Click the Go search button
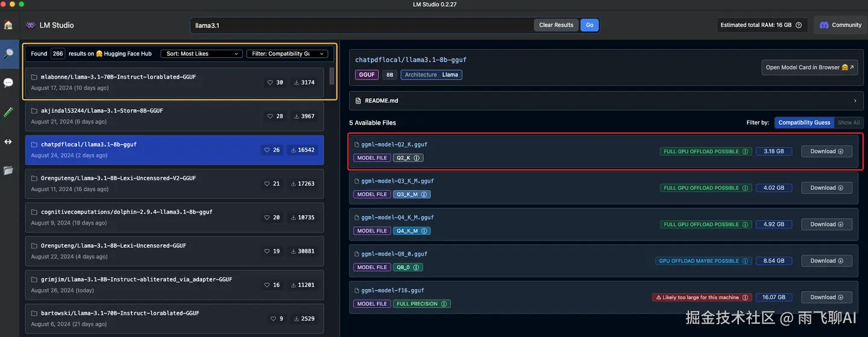Image resolution: width=868 pixels, height=337 pixels. click(x=590, y=25)
